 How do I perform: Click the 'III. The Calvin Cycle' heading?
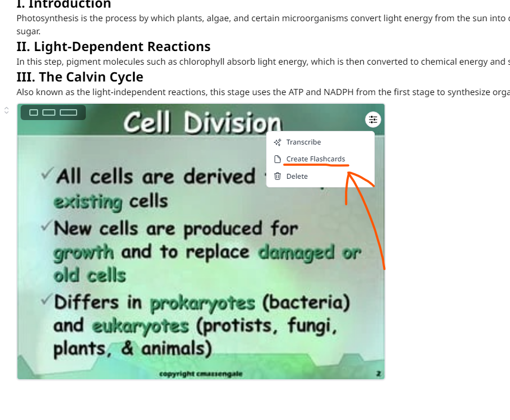80,77
